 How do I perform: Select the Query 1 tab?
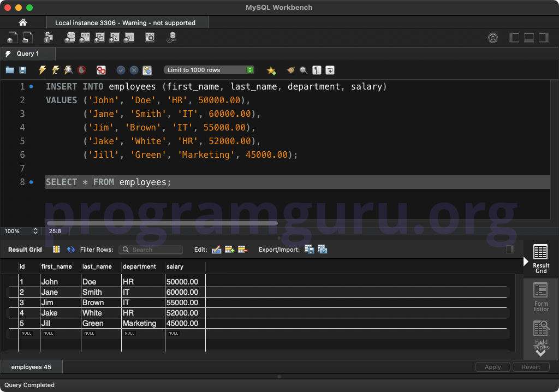tap(28, 54)
